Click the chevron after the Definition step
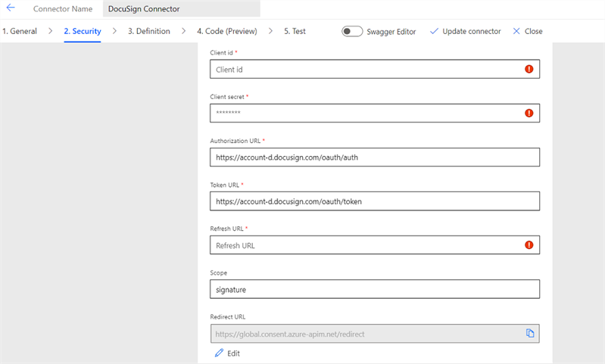The width and height of the screenshot is (605, 364). 184,31
